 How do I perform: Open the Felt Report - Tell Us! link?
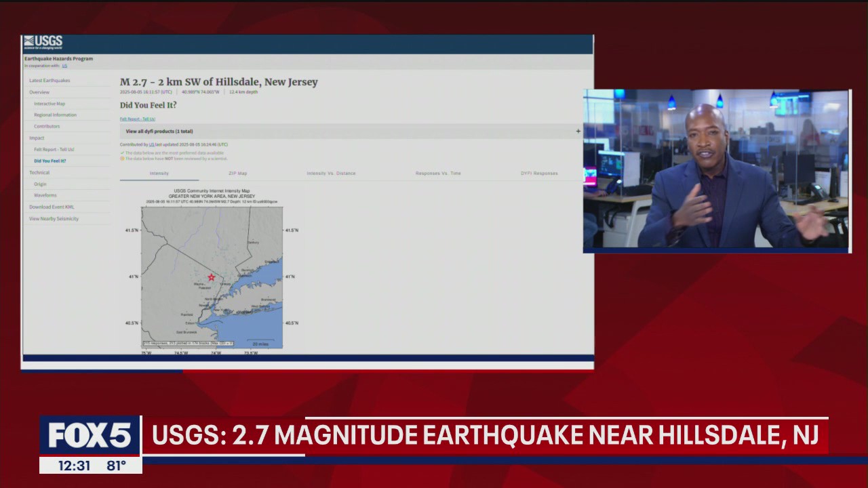click(x=138, y=119)
